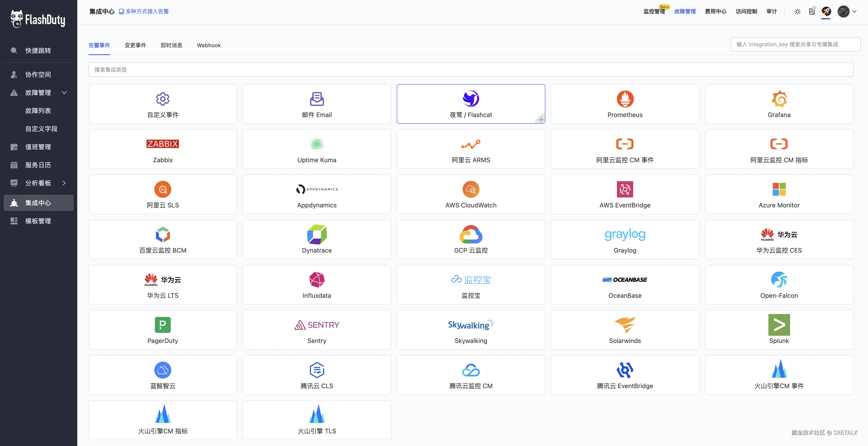The height and width of the screenshot is (446, 868).
Task: Click the Zabbix logo tile
Action: tap(163, 144)
